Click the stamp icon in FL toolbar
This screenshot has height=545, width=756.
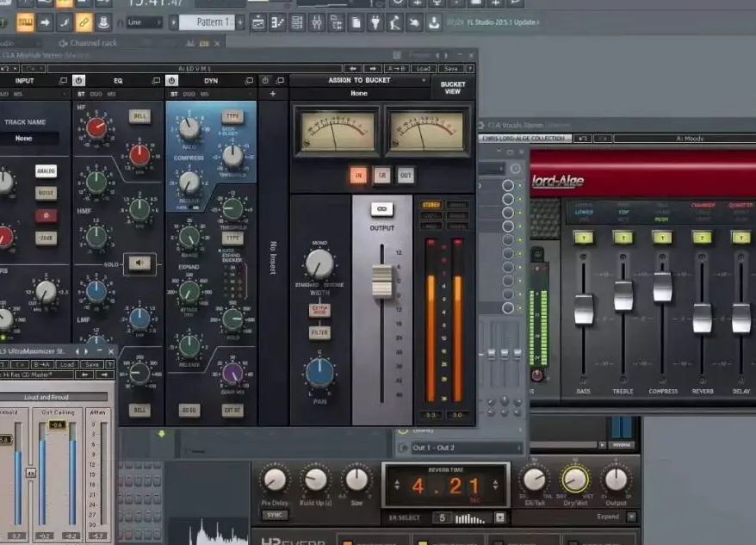click(x=103, y=22)
